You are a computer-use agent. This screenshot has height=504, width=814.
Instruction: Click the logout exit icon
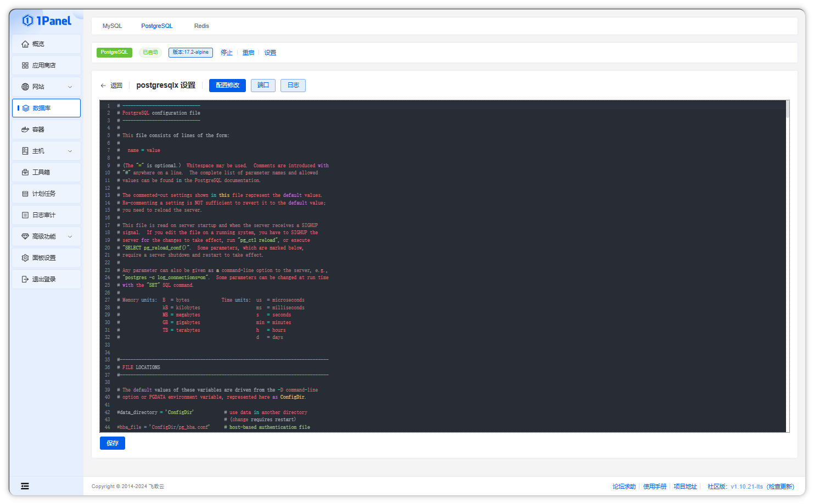pyautogui.click(x=25, y=279)
